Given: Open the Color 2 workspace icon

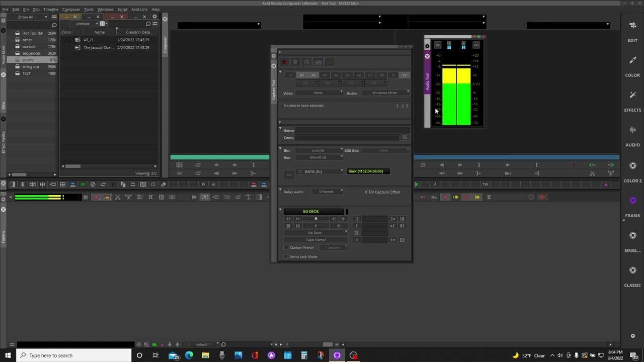Looking at the screenshot, I should (632, 165).
